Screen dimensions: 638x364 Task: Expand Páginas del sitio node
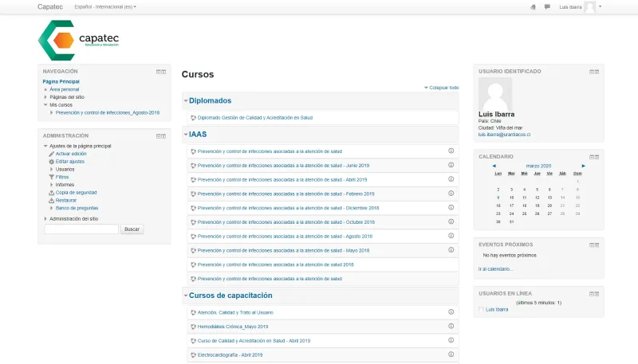pyautogui.click(x=45, y=97)
